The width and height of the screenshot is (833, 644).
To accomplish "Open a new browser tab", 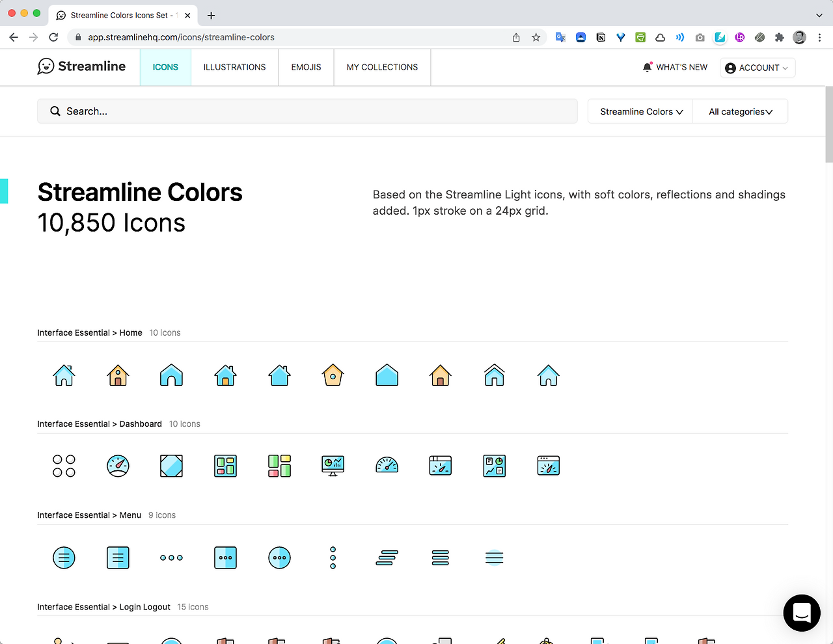I will pyautogui.click(x=211, y=15).
